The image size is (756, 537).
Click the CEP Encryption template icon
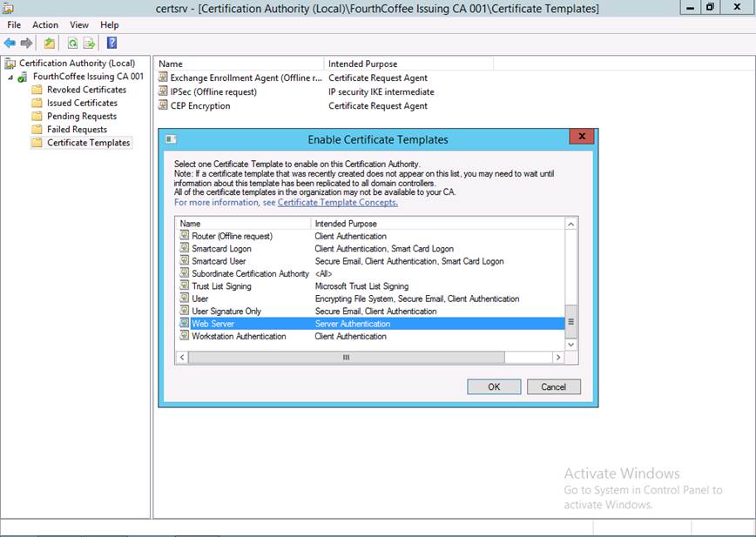[x=163, y=105]
